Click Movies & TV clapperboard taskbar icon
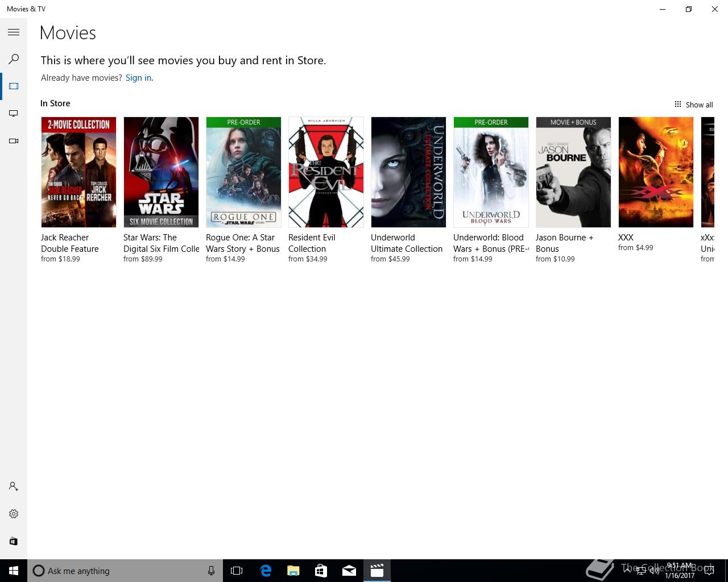The height and width of the screenshot is (582, 728). pos(377,571)
